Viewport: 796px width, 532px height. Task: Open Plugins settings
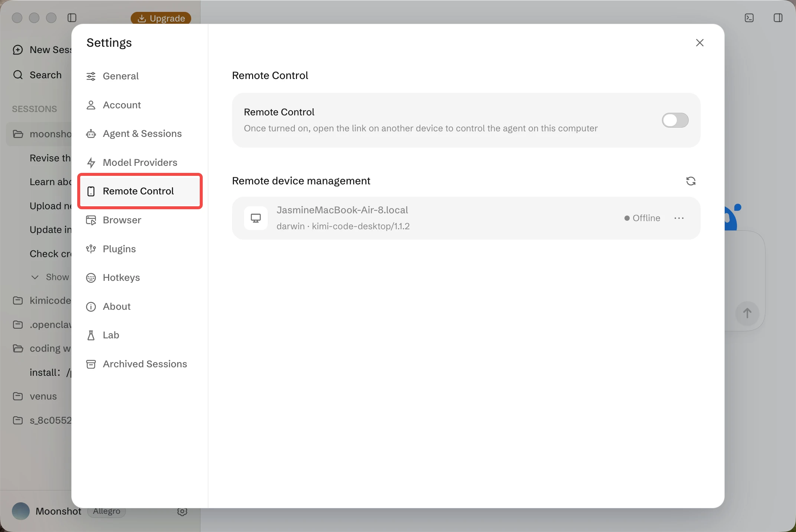tap(140, 249)
